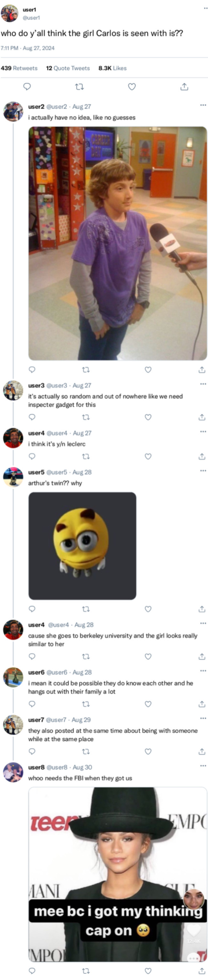Viewport: 208px width, 980px height.
Task: View the 439 Retweets list
Action: [x=19, y=68]
